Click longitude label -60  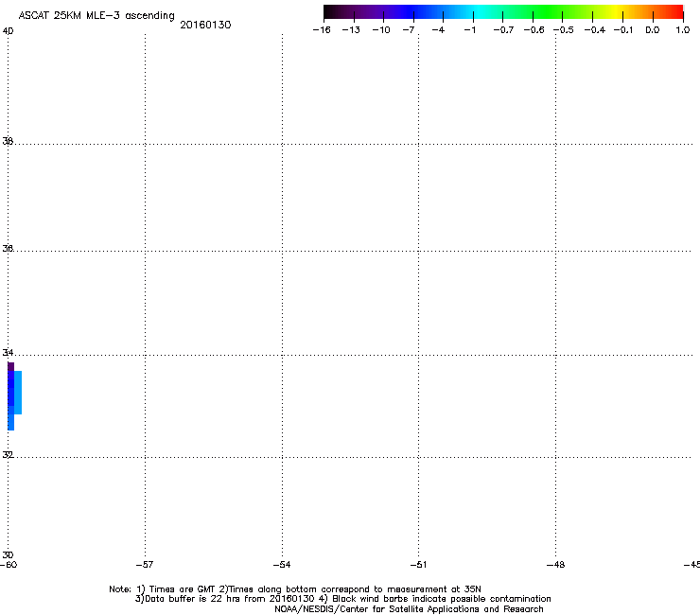point(9,565)
